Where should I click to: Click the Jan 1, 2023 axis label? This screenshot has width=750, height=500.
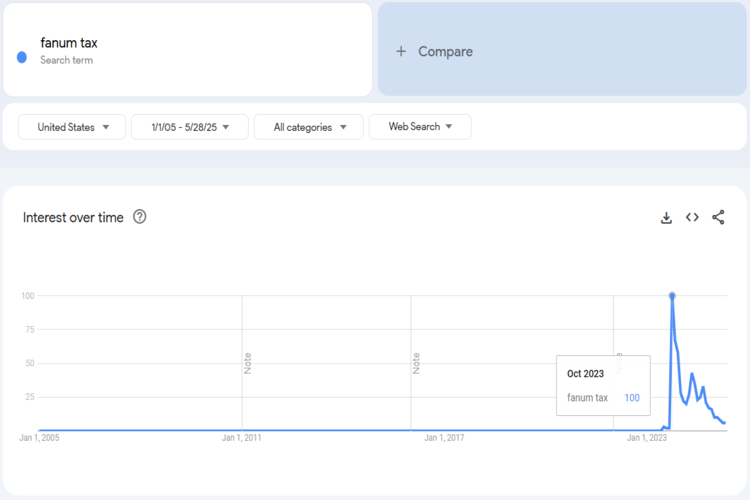coord(647,438)
